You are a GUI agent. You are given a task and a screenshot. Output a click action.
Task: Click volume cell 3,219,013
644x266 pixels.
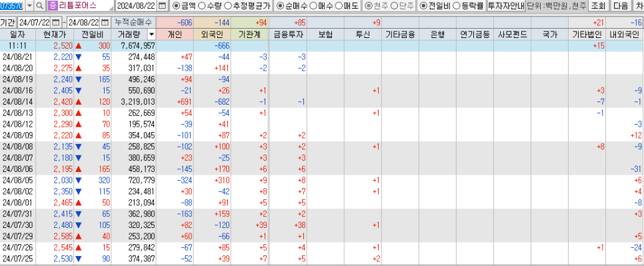(x=133, y=102)
